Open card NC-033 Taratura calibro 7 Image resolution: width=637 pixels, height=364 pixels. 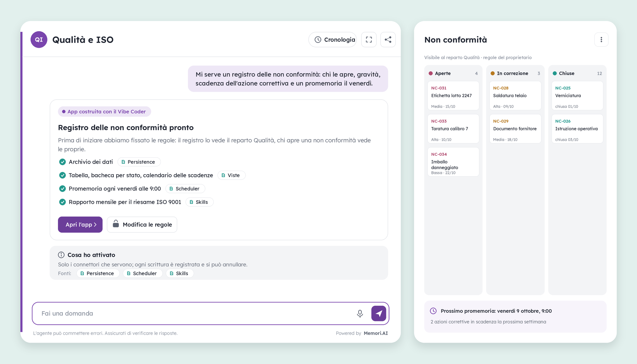coord(453,129)
